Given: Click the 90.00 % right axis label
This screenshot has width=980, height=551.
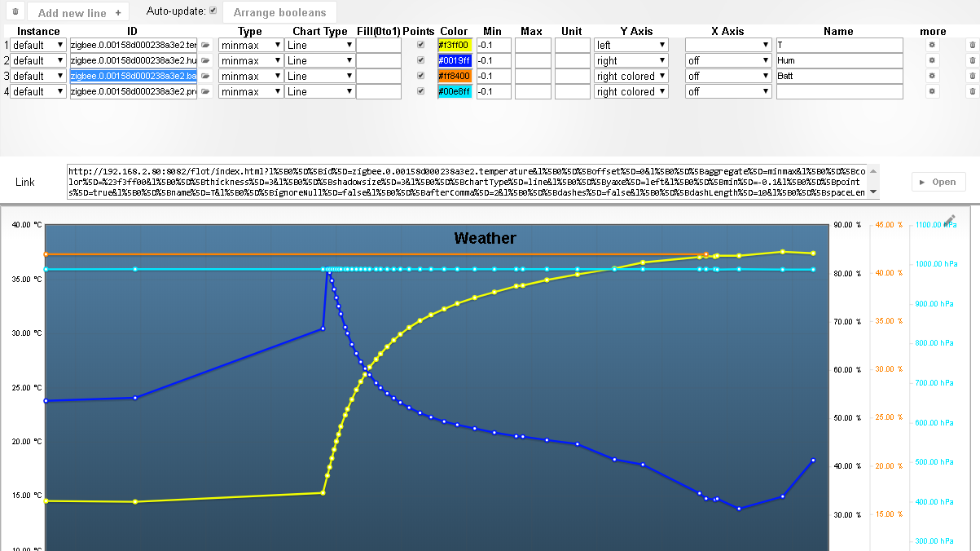Looking at the screenshot, I should [849, 225].
